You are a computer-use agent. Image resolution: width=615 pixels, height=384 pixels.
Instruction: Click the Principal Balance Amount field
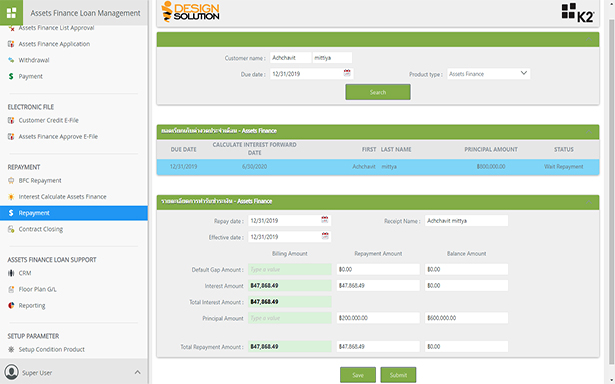click(466, 318)
